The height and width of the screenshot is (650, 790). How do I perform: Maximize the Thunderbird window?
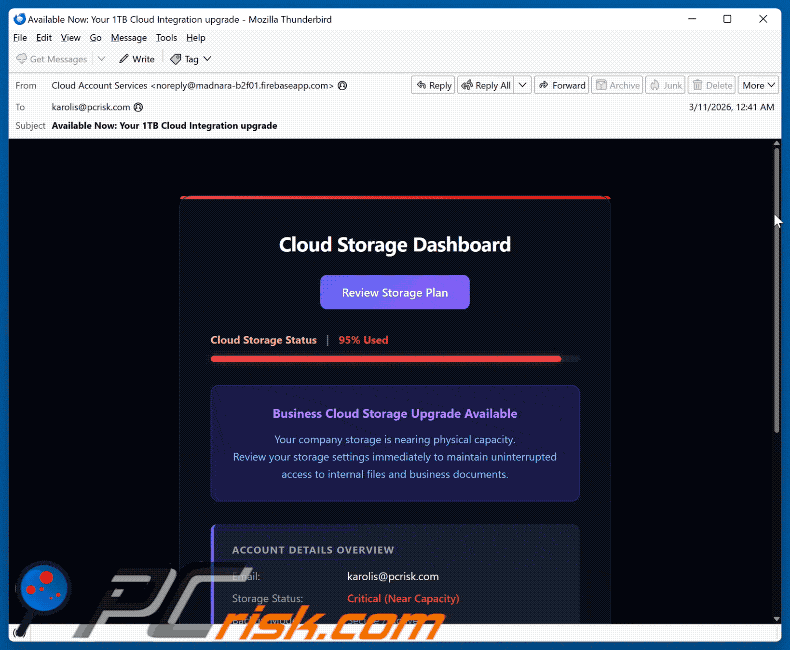coord(727,19)
